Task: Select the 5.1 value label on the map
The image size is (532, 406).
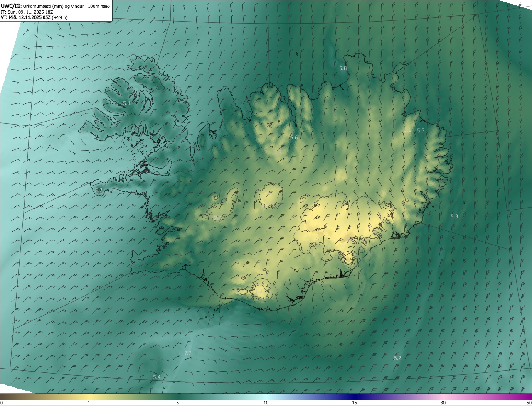Action: click(127, 103)
